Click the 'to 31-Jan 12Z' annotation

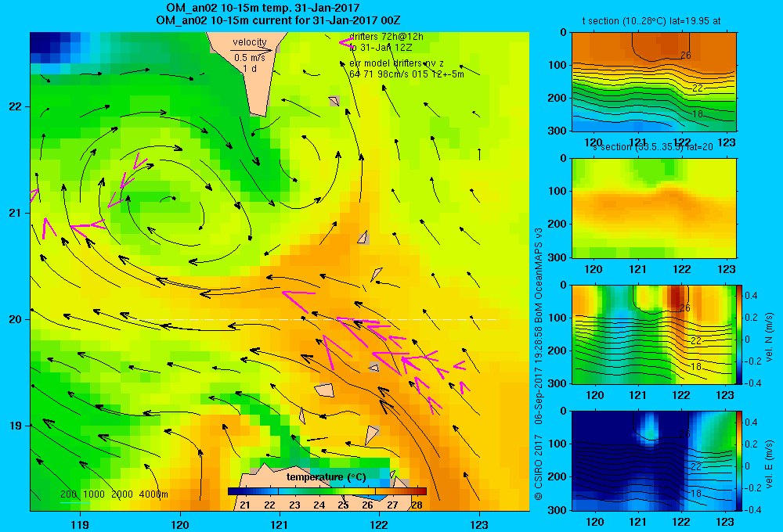381,48
